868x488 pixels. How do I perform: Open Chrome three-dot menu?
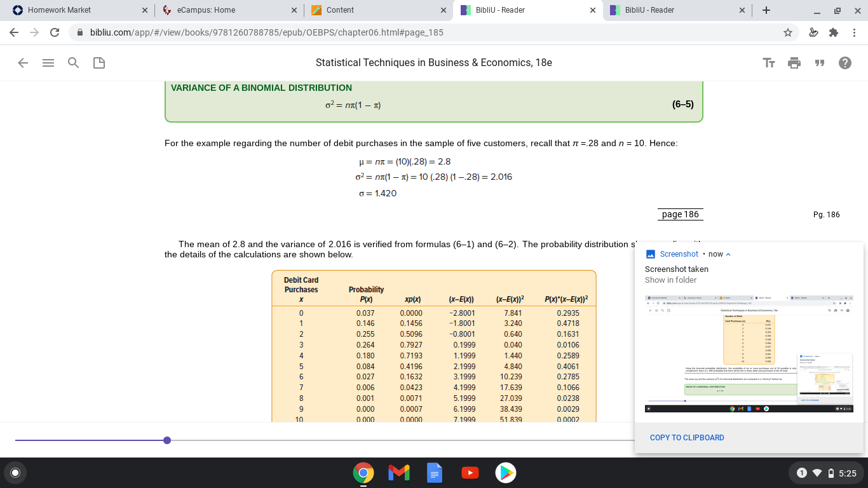pos(855,32)
